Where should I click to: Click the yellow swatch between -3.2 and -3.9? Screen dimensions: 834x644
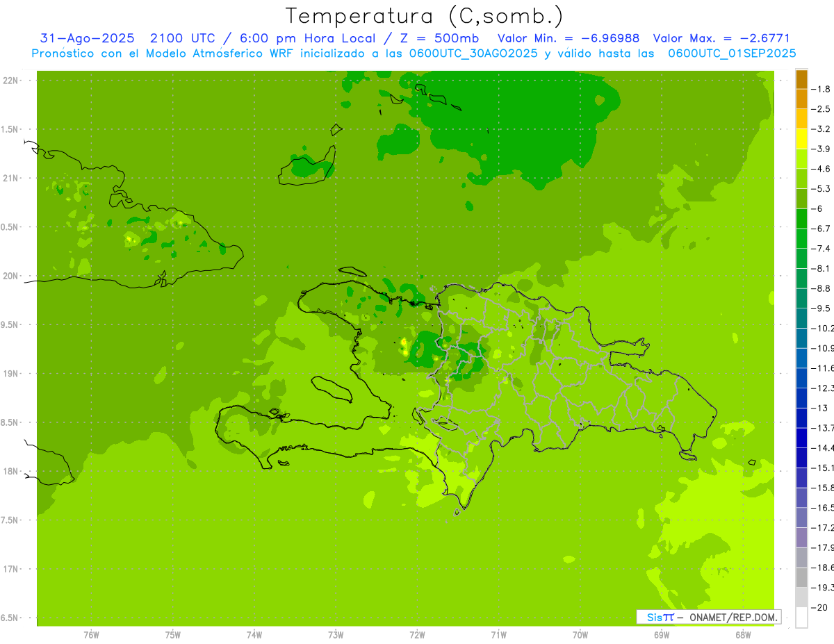point(801,139)
